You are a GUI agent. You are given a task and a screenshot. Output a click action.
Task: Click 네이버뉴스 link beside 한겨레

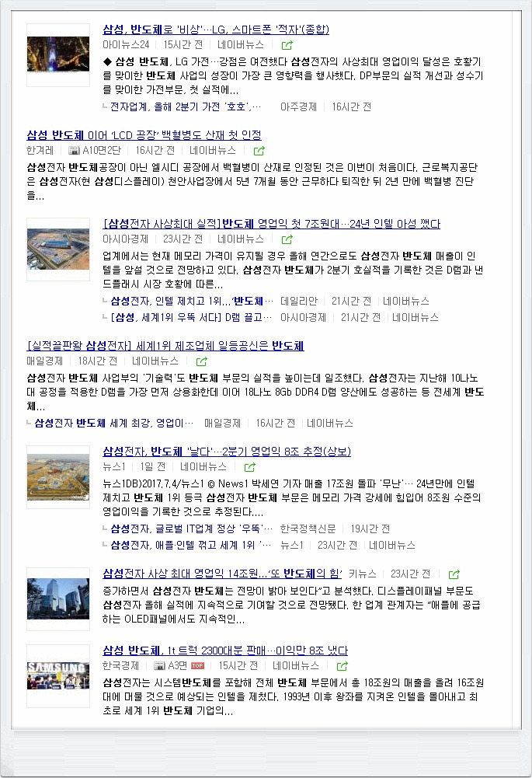click(x=213, y=150)
